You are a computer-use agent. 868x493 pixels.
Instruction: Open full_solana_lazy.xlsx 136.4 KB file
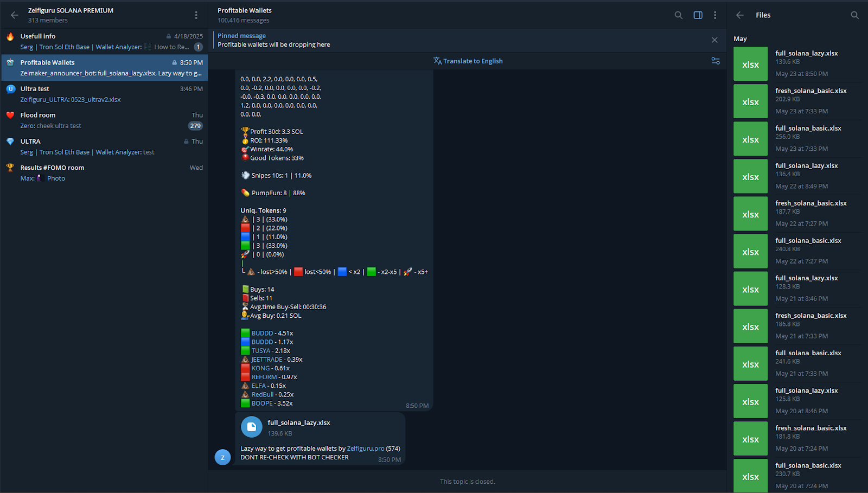click(796, 176)
